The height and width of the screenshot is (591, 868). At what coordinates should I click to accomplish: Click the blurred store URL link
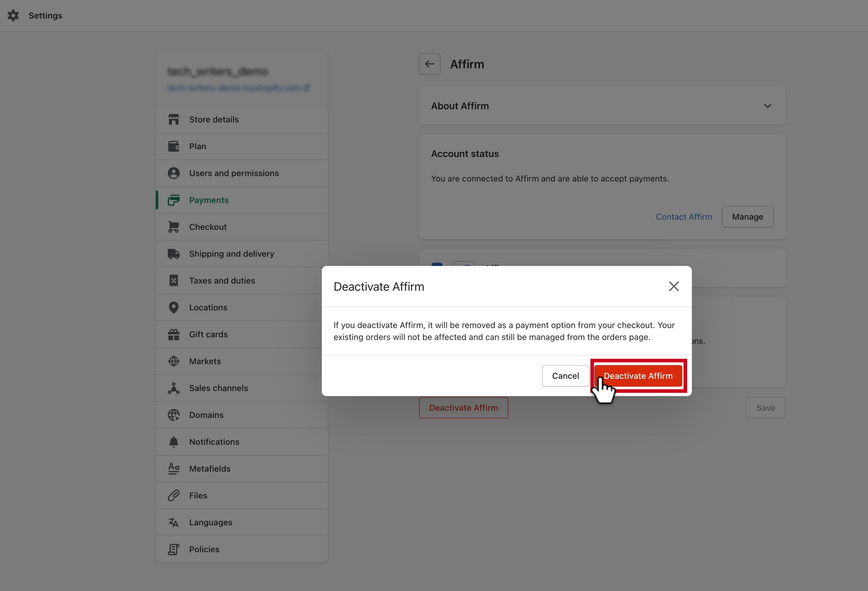[x=238, y=88]
